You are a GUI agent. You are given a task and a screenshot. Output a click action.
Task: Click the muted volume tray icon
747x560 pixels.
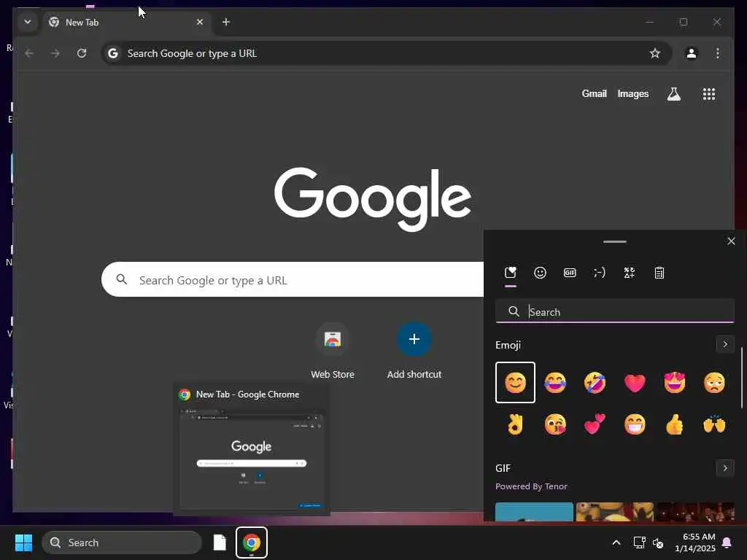click(659, 542)
